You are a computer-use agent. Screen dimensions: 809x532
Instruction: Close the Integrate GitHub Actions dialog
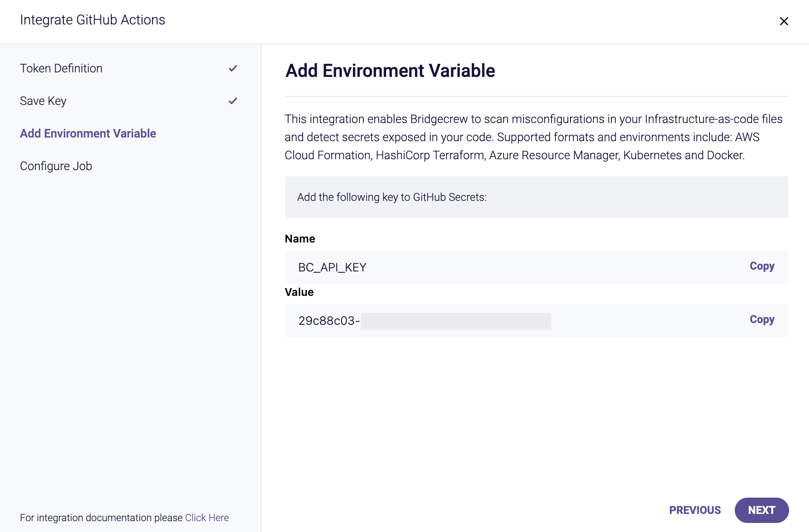(784, 21)
